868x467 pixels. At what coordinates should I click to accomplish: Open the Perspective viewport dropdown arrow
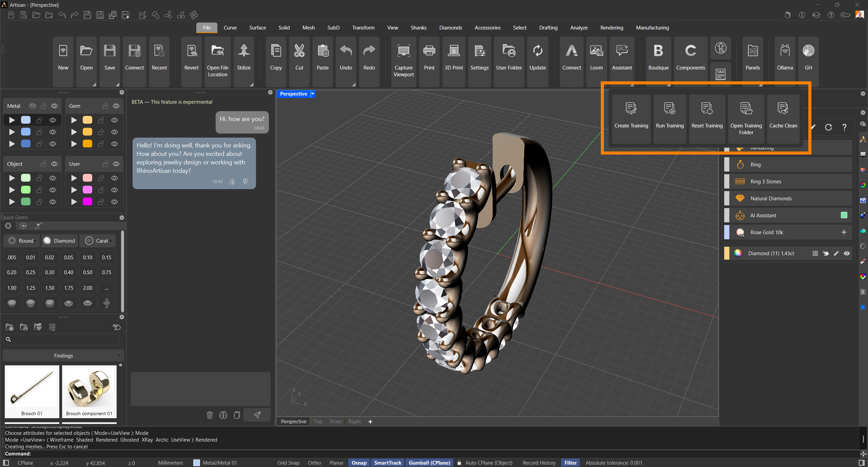313,94
